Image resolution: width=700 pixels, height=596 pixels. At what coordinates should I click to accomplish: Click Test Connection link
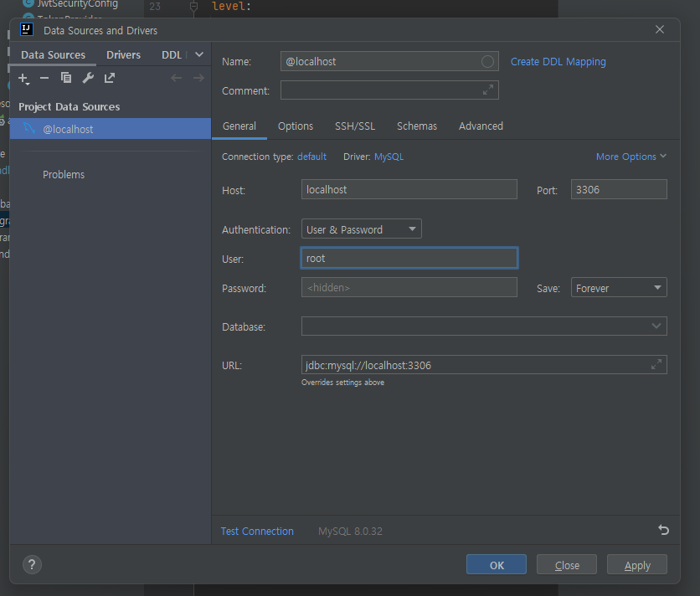(x=257, y=532)
